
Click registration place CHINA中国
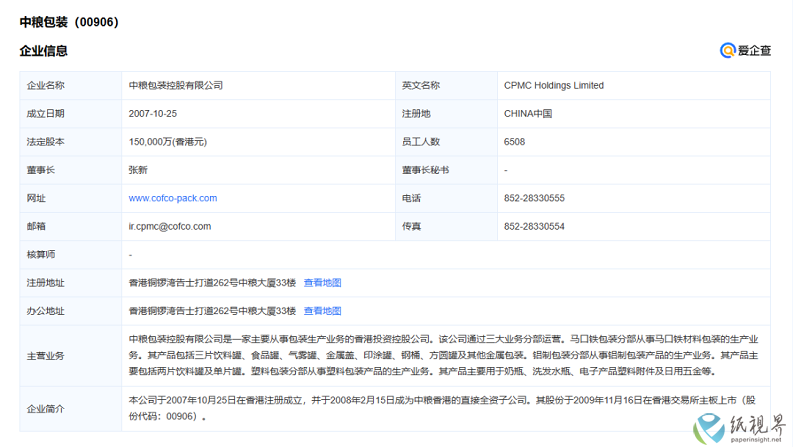coord(528,114)
